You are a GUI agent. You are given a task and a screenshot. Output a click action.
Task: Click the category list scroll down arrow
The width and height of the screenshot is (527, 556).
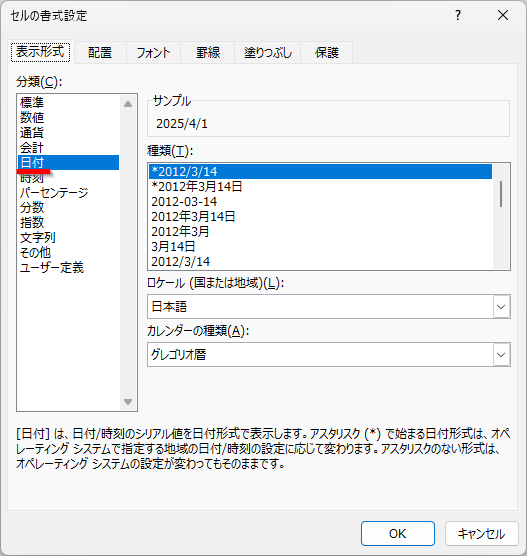[128, 402]
